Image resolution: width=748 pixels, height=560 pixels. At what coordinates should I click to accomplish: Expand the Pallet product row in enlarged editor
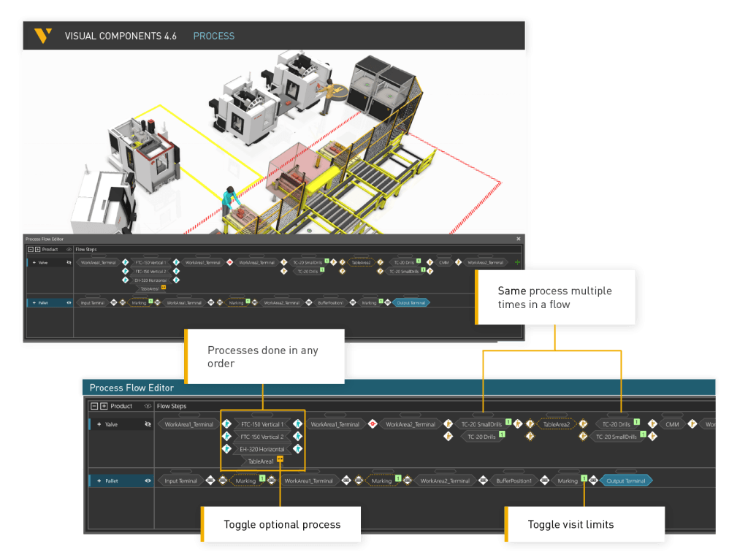coord(99,481)
